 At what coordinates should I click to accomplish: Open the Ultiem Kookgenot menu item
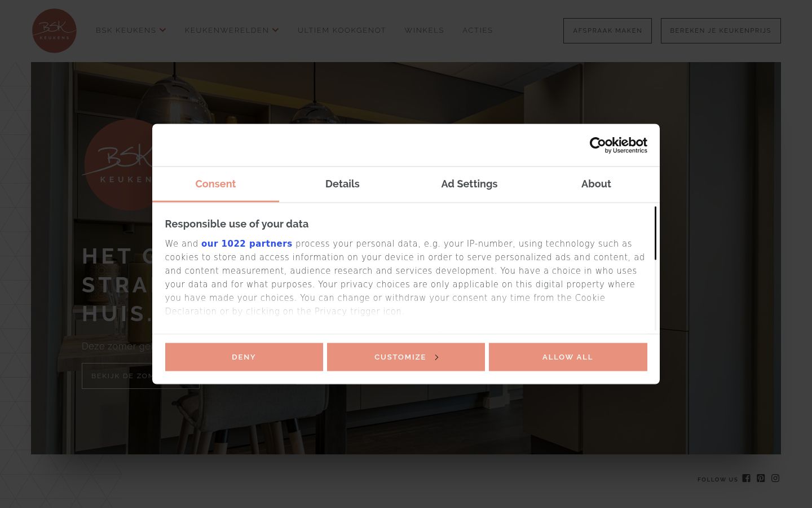click(x=342, y=30)
